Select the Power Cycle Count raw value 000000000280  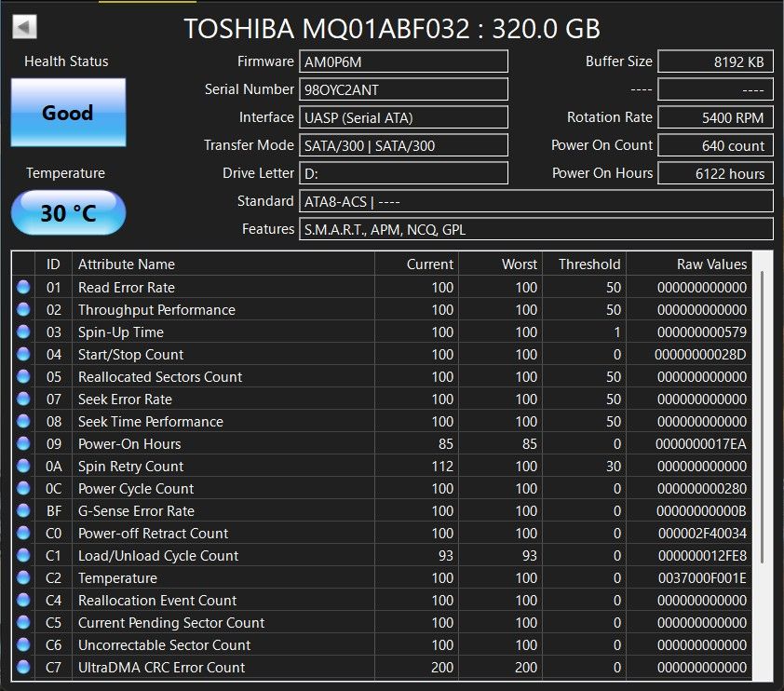[x=701, y=489]
